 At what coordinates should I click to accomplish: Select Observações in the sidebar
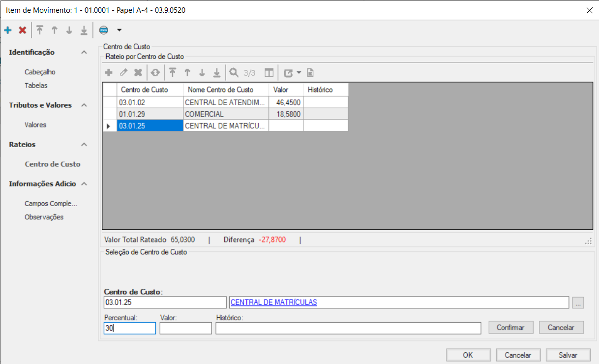(x=44, y=217)
